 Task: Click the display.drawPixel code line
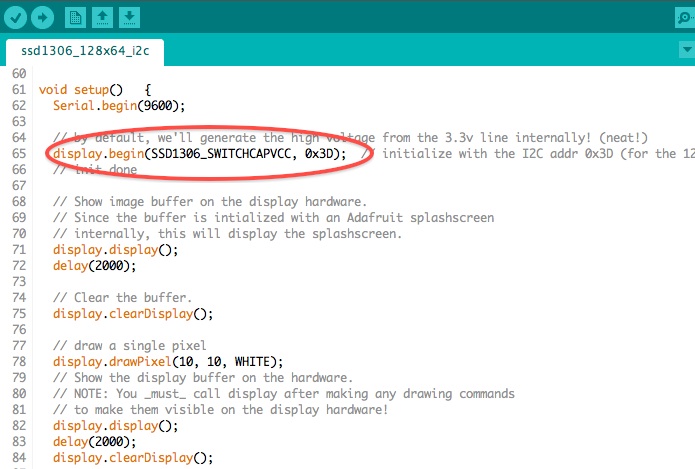point(168,362)
